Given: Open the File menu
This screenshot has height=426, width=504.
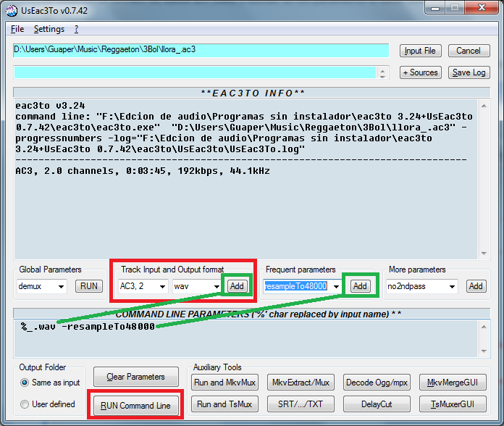Looking at the screenshot, I should click(x=17, y=29).
